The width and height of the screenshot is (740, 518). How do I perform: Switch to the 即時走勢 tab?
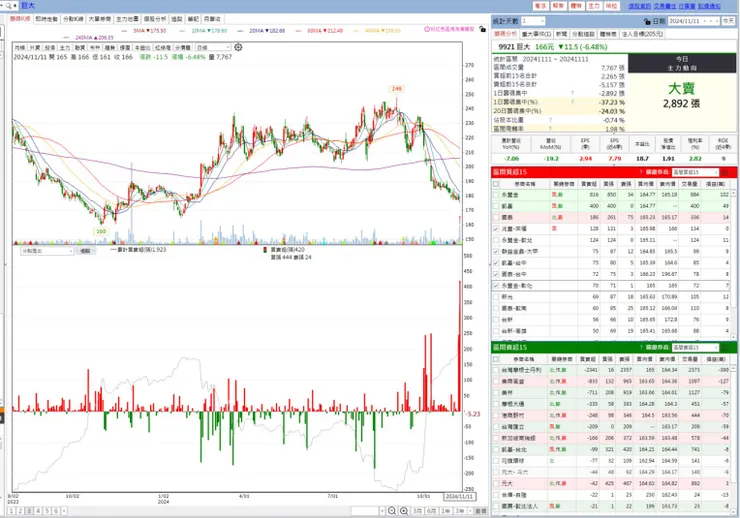(x=47, y=19)
